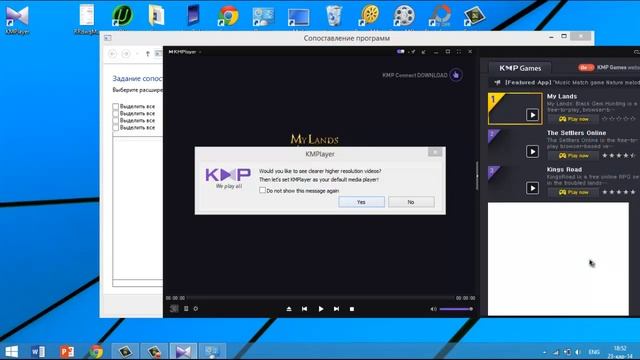Open the Recycle Bin on desktop
Image resolution: width=640 pixels, height=360 pixels.
point(334,16)
